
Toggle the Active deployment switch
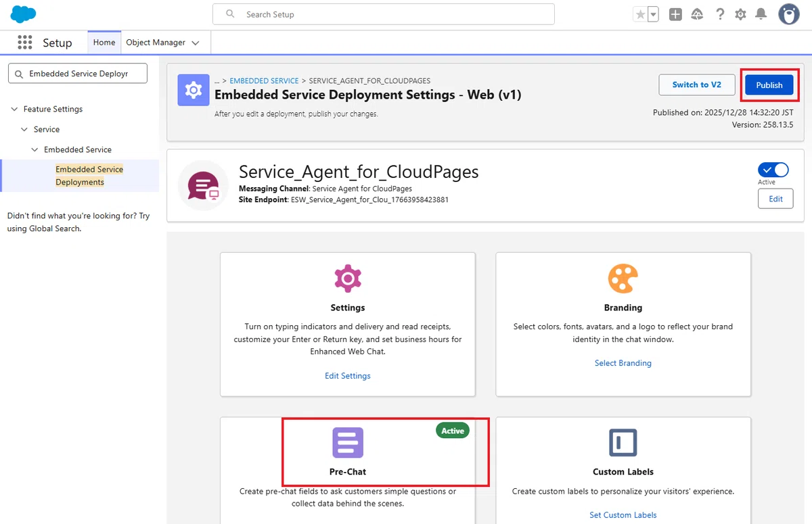click(x=773, y=170)
